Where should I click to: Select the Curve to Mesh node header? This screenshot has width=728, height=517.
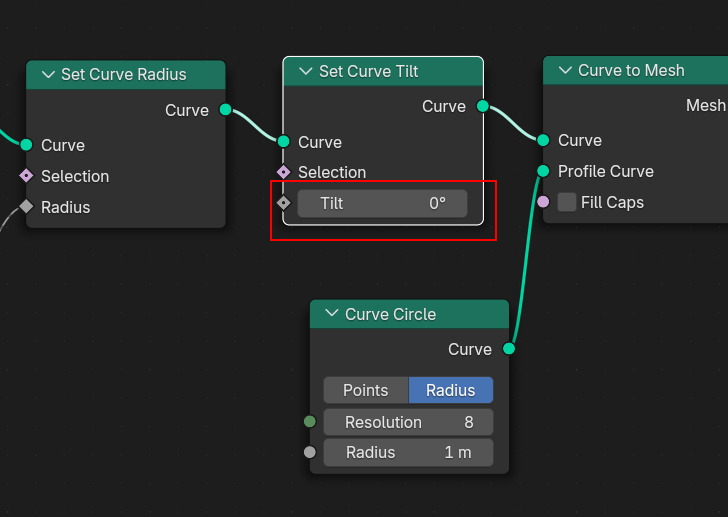636,71
